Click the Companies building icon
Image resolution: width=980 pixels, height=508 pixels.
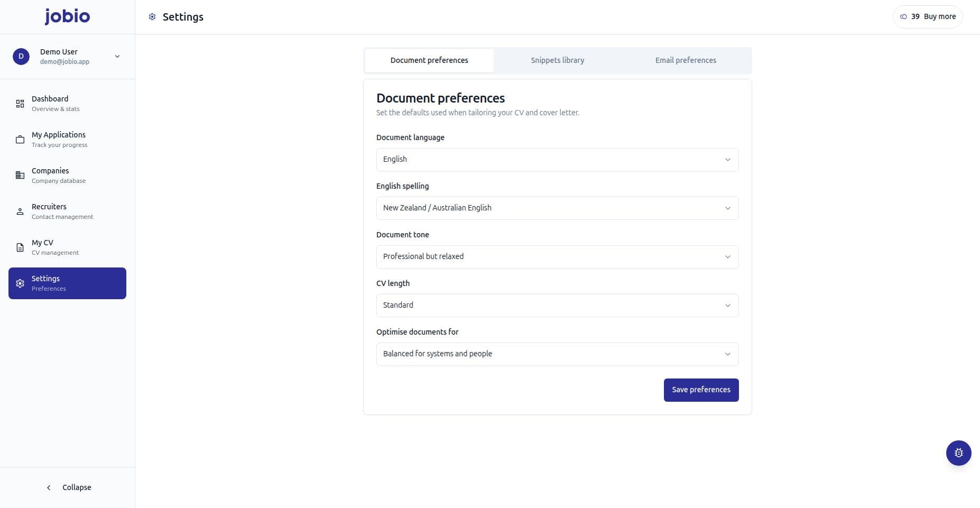pyautogui.click(x=20, y=176)
